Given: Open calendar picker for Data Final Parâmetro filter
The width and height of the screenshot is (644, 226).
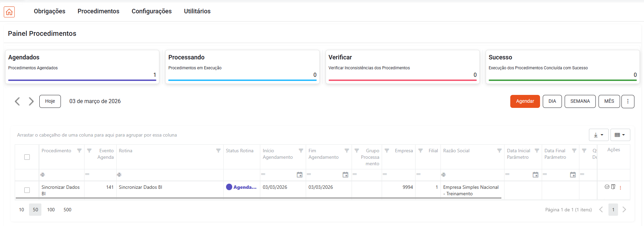Looking at the screenshot, I should pyautogui.click(x=573, y=175).
